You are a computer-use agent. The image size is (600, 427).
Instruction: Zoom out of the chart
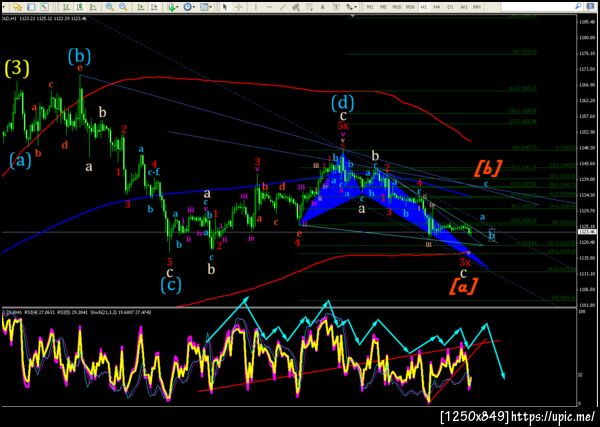click(123, 7)
